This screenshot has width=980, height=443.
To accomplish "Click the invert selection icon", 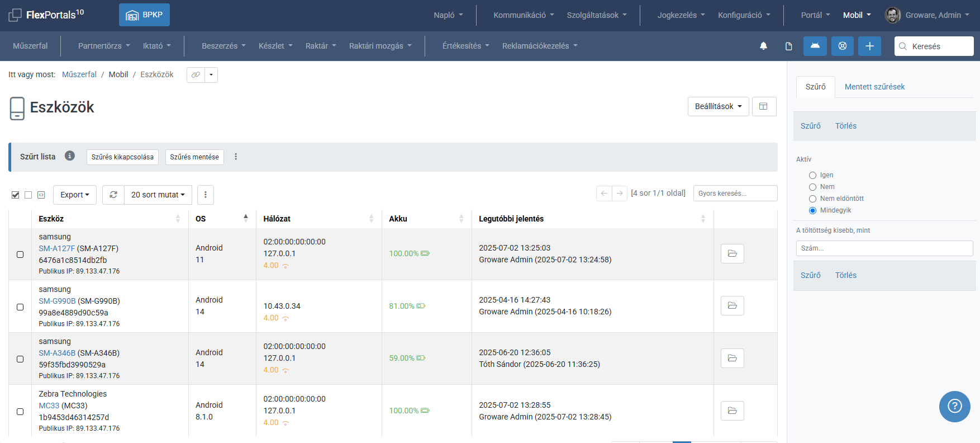I will 41,195.
